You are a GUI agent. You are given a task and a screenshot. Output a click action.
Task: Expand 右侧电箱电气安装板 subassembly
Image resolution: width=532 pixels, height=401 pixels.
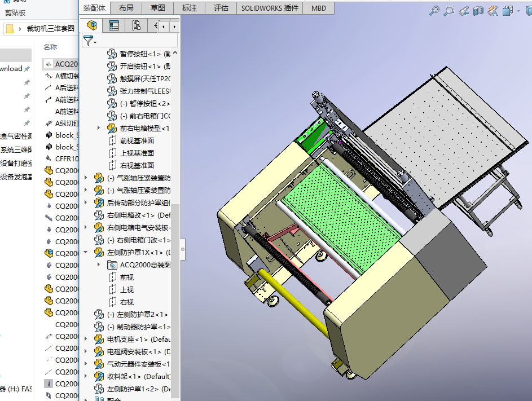(x=86, y=227)
